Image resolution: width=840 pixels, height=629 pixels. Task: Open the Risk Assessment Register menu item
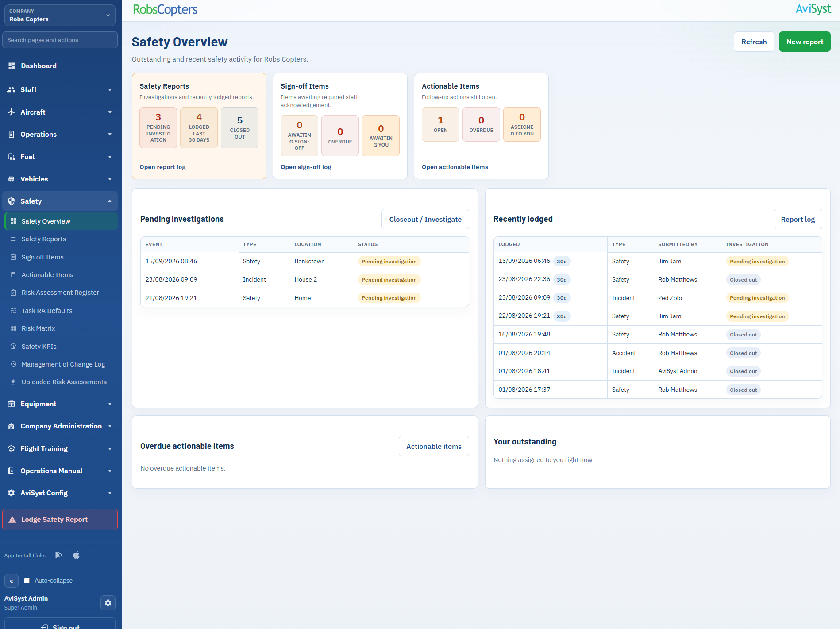pos(61,293)
